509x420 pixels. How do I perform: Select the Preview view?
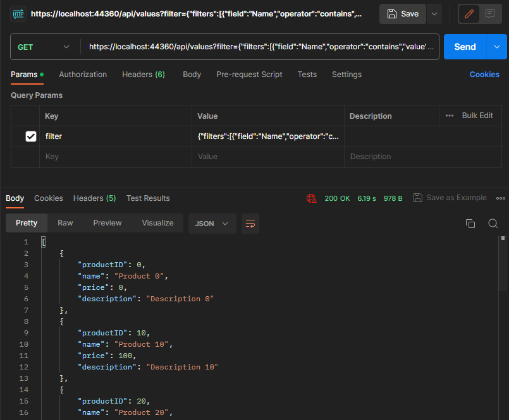point(107,223)
